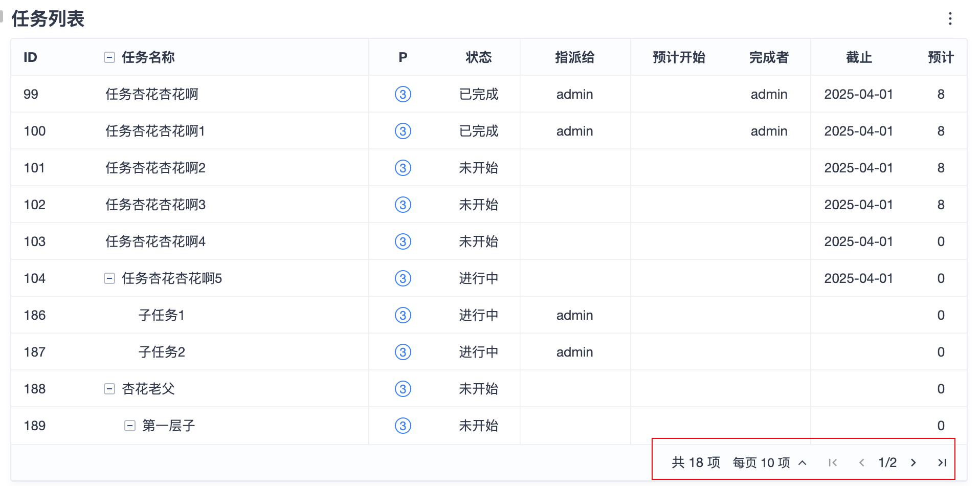Viewport: 980px width, 486px height.
Task: Go to the previous page of tasks
Action: click(x=862, y=462)
